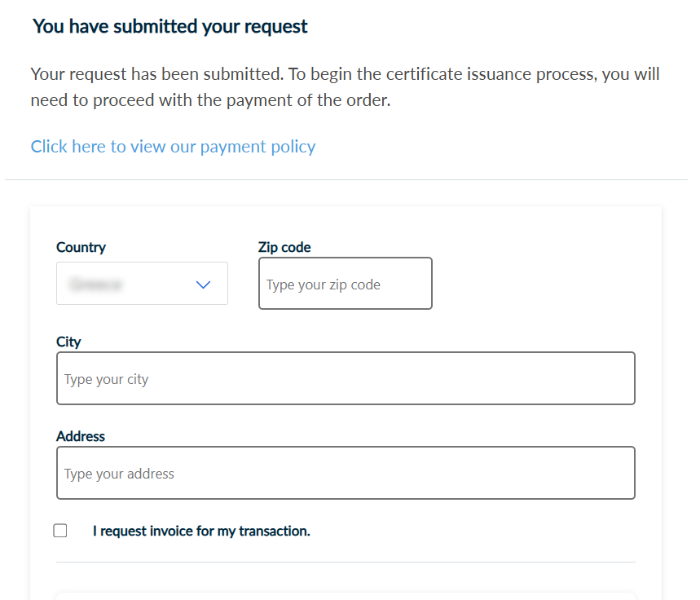Click the partially visible panel below the form
Image resolution: width=700 pixels, height=600 pixels.
(346, 597)
